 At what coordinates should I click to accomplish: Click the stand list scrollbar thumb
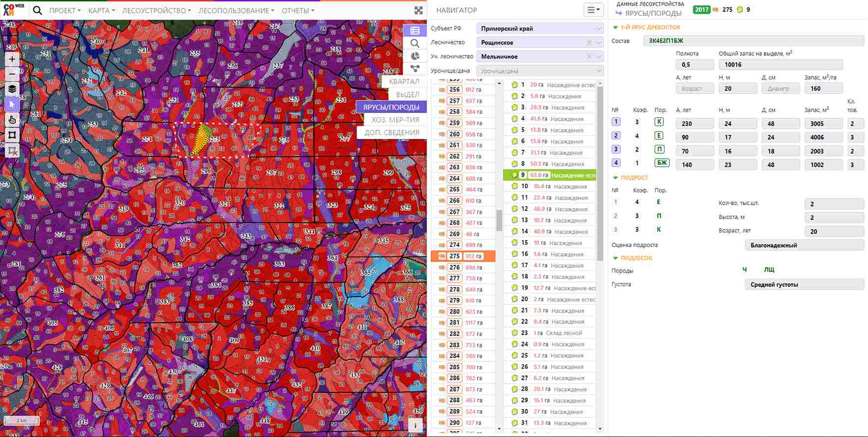pos(600,174)
